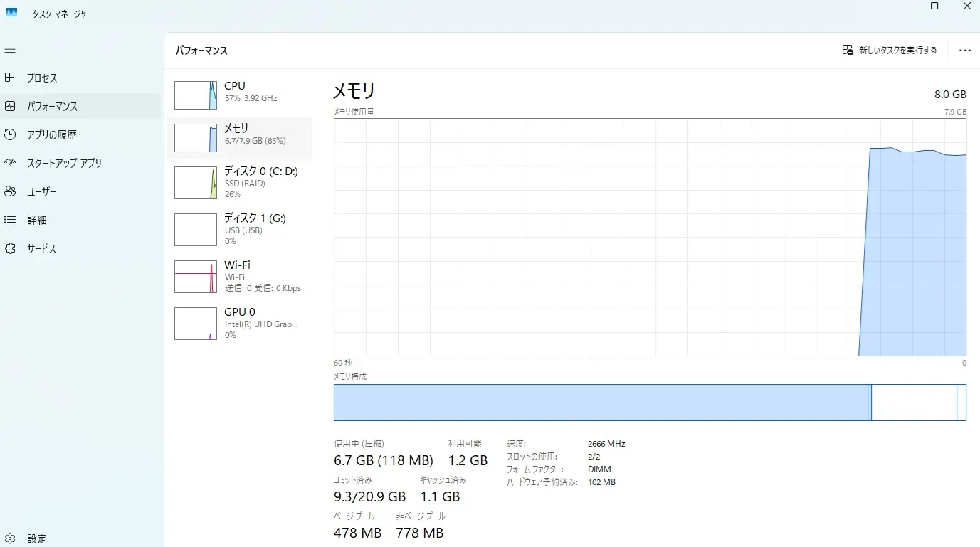Click the アプリの履歴 history icon

(10, 134)
